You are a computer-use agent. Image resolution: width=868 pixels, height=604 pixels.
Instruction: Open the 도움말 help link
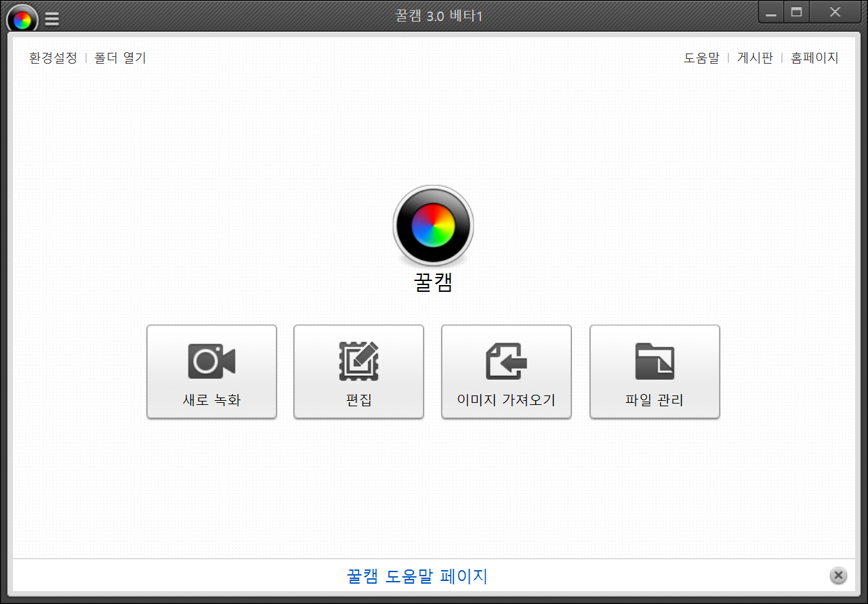click(701, 58)
